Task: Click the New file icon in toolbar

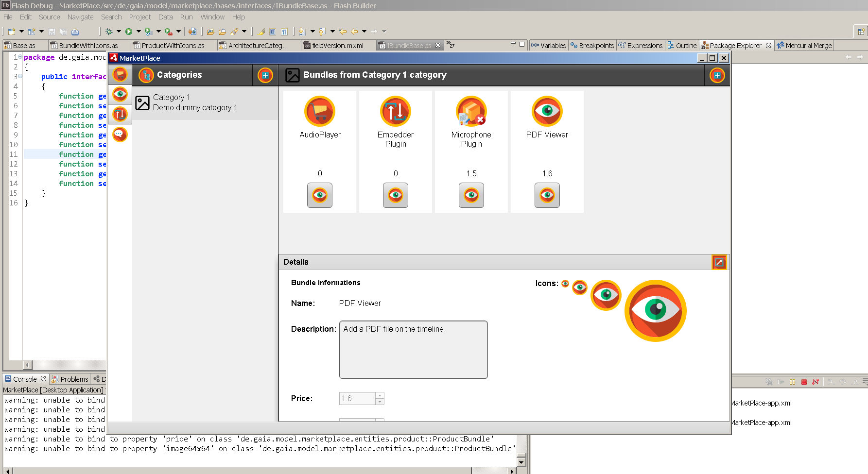Action: click(12, 32)
